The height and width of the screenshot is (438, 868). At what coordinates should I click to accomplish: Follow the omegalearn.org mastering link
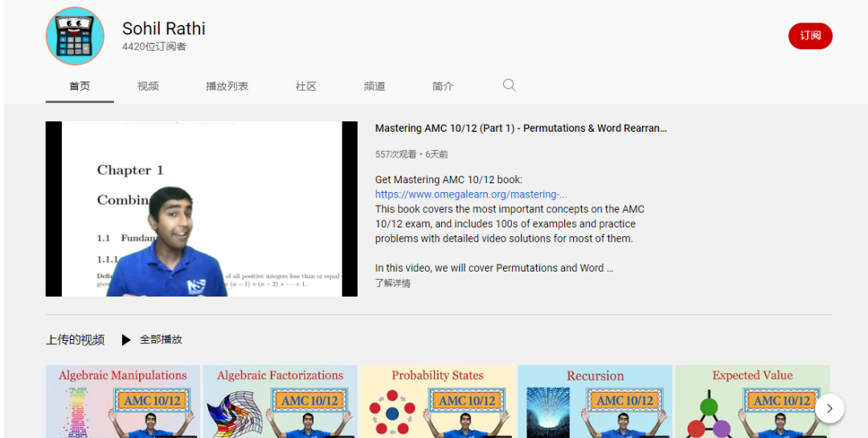click(471, 194)
